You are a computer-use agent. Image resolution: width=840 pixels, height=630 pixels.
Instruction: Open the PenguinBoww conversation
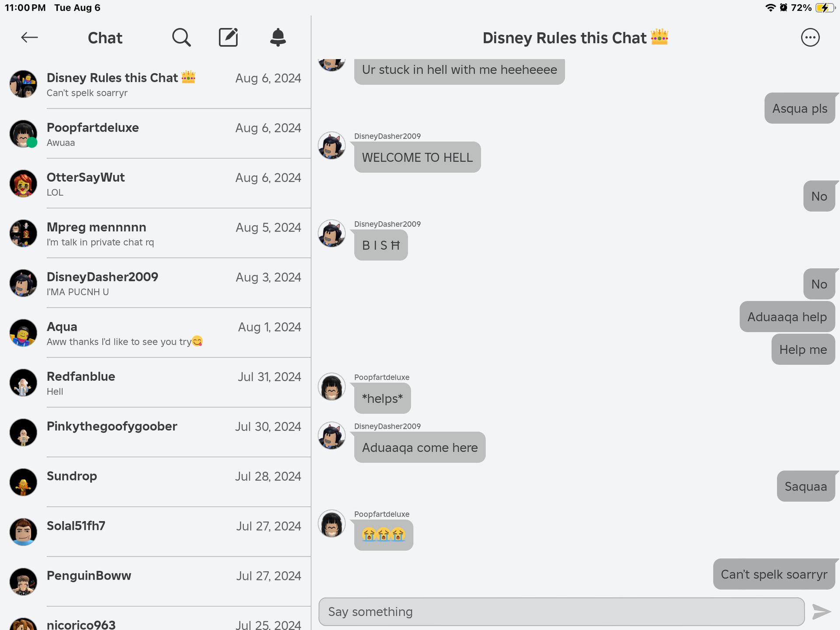155,582
